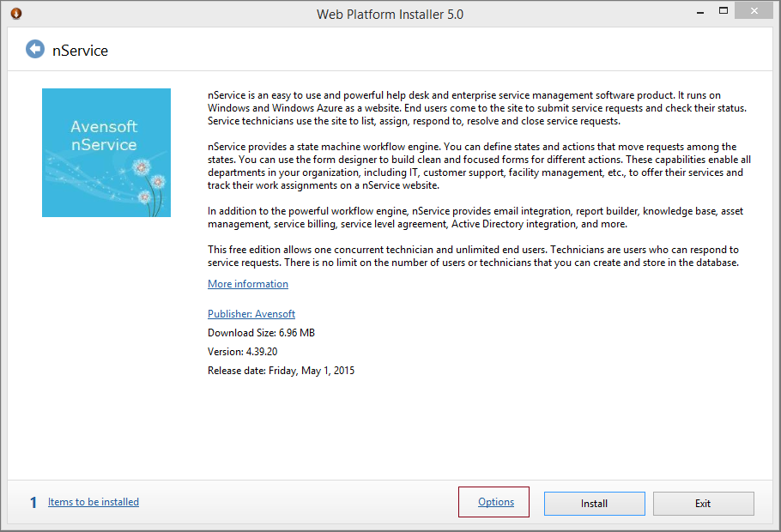Screen dimensions: 781x532
Task: Close the Web Platform Installer window
Action: (x=754, y=10)
